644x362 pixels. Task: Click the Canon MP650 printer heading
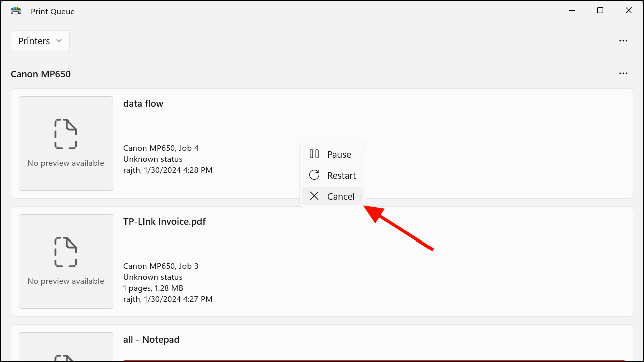coord(41,74)
